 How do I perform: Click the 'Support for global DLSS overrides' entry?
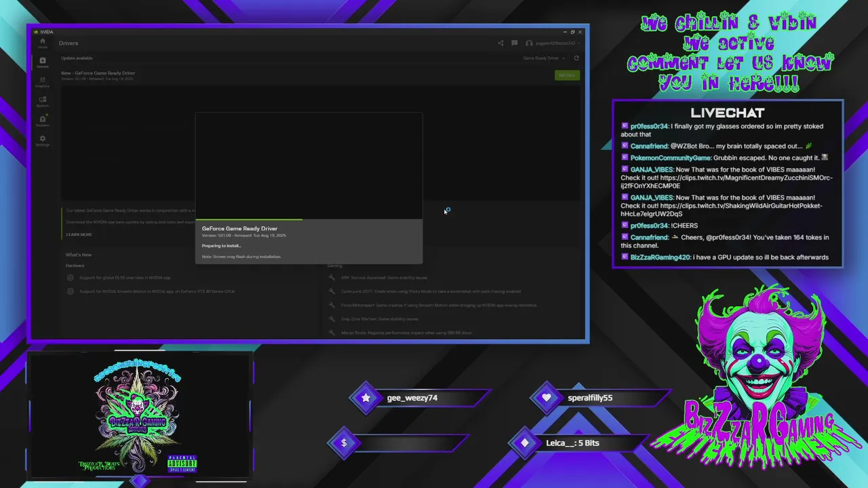125,278
